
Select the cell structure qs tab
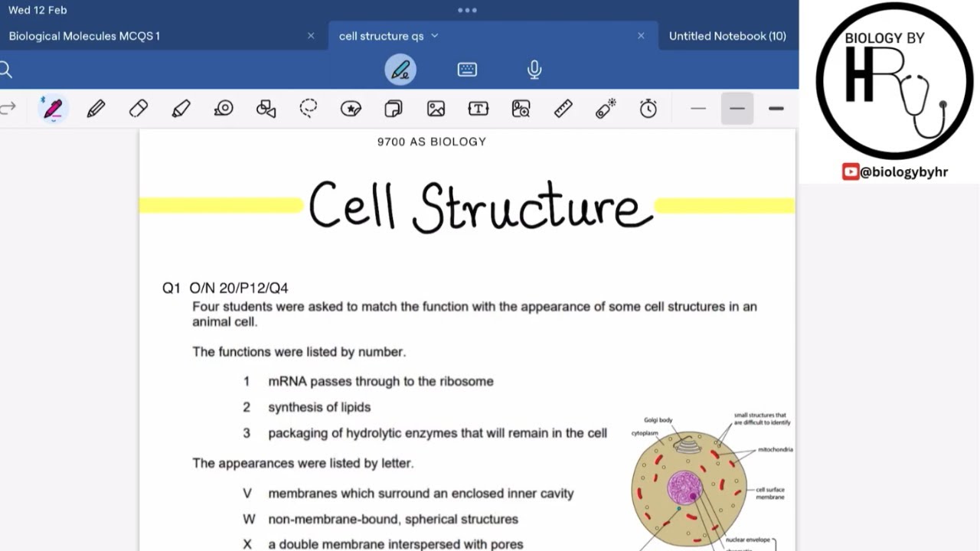pos(381,36)
